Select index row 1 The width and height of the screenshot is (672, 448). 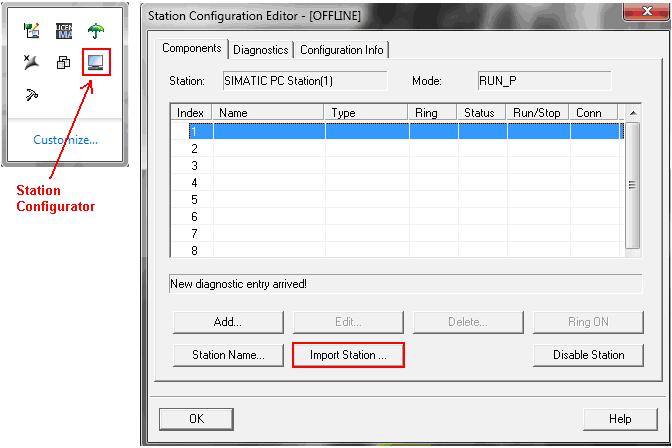tap(397, 131)
